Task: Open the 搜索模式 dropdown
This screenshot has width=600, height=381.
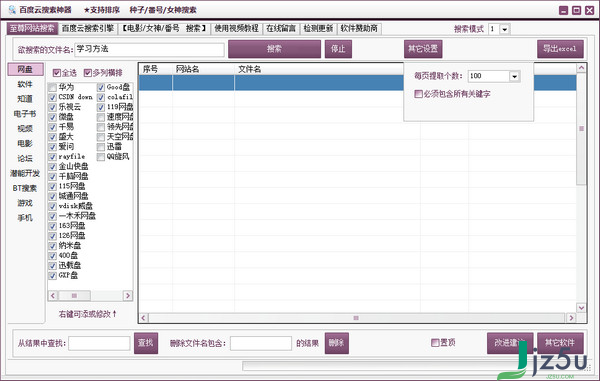Action: pos(505,29)
